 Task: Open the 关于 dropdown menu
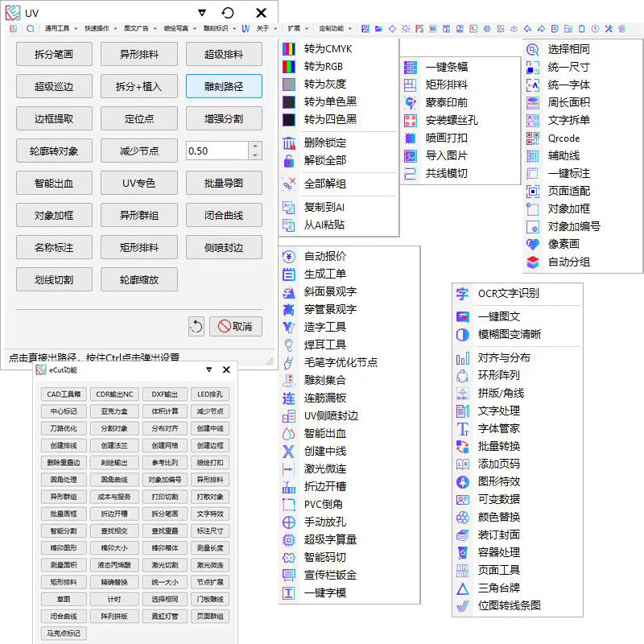[266, 28]
